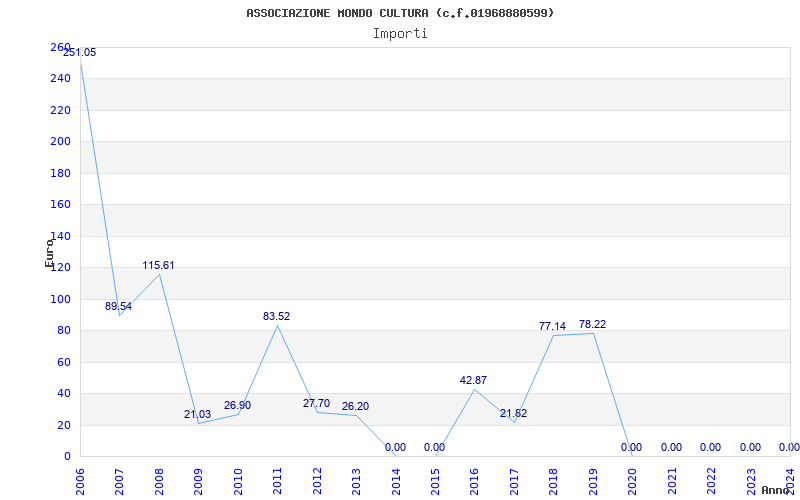Click the 0.00 label above 2022
800x500 pixels.
coord(710,447)
